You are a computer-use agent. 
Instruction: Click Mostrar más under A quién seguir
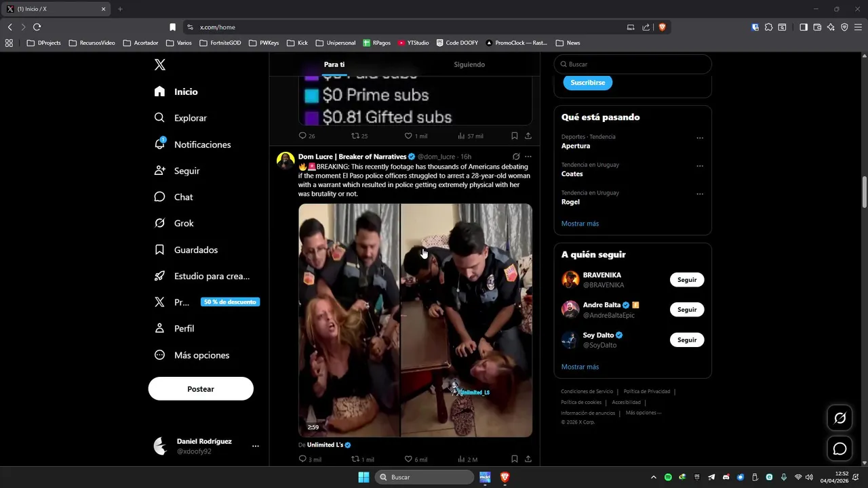click(x=580, y=367)
